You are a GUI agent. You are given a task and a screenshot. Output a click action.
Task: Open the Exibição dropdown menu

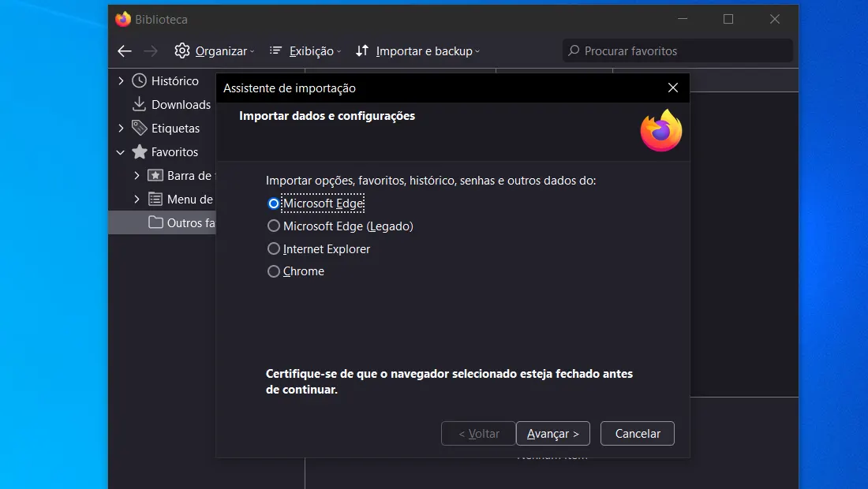(305, 51)
